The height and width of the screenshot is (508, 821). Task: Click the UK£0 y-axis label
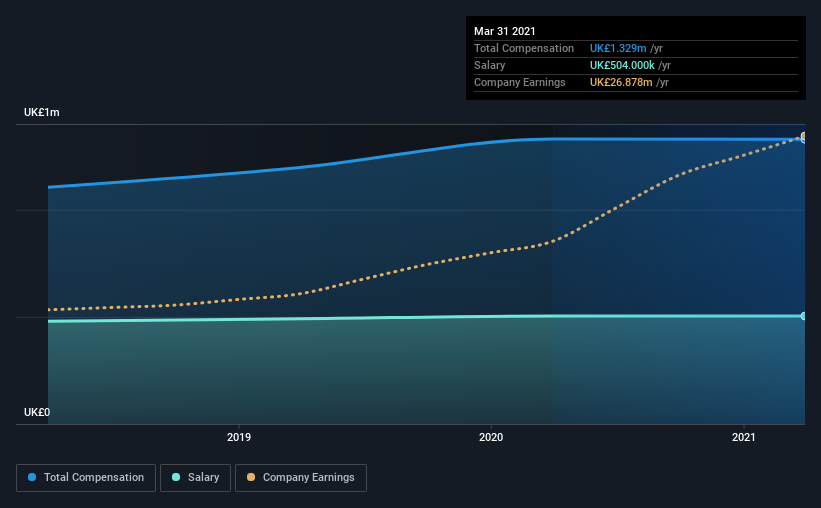[37, 412]
